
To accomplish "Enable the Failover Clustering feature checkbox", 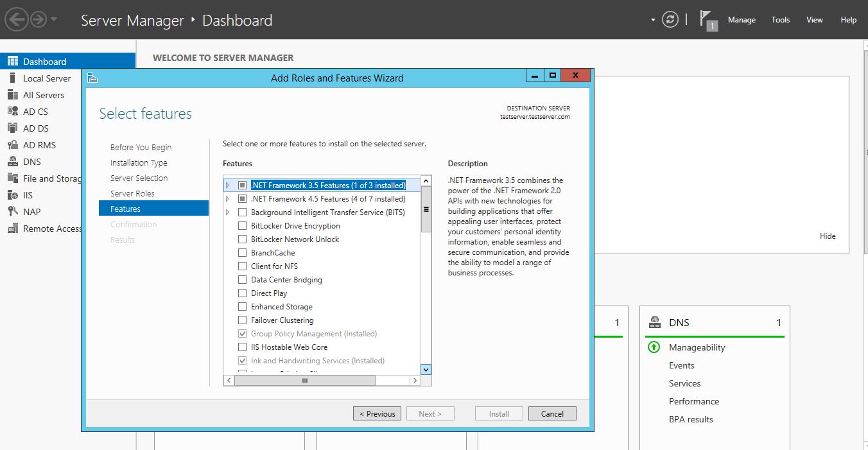I will 242,320.
